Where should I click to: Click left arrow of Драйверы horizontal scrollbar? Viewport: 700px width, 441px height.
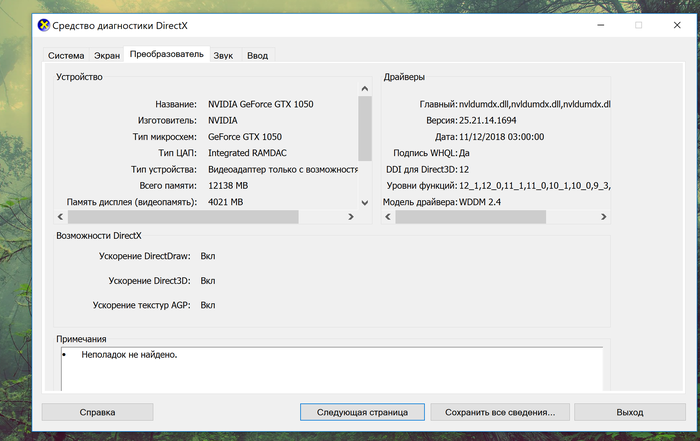point(389,216)
